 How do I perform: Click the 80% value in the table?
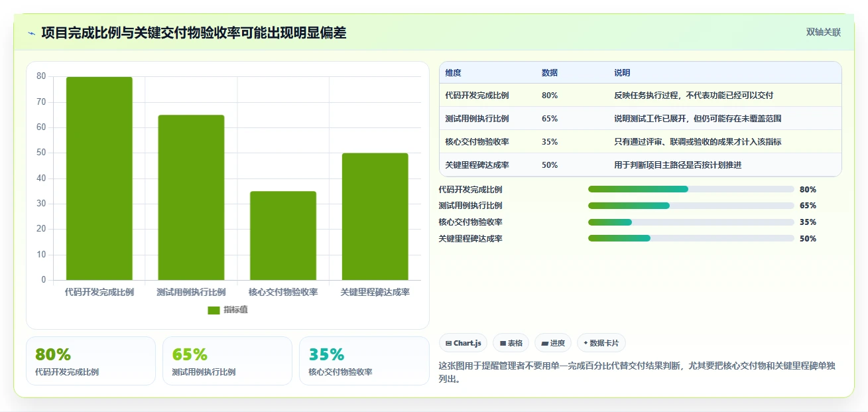tap(550, 96)
